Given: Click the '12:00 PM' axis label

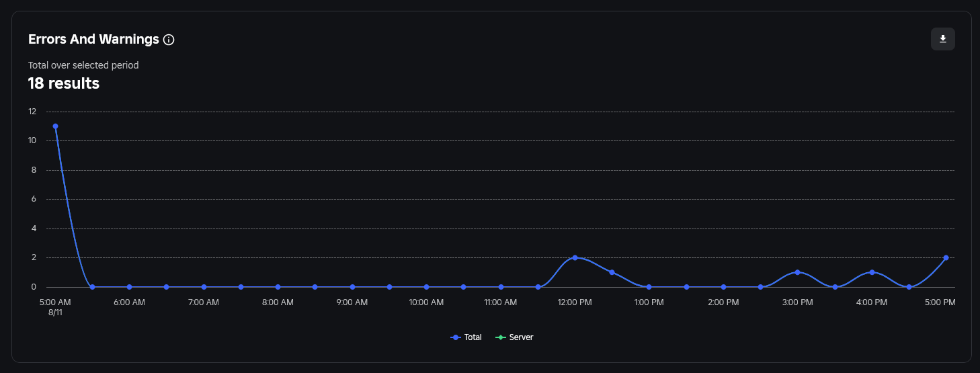Looking at the screenshot, I should (x=575, y=302).
